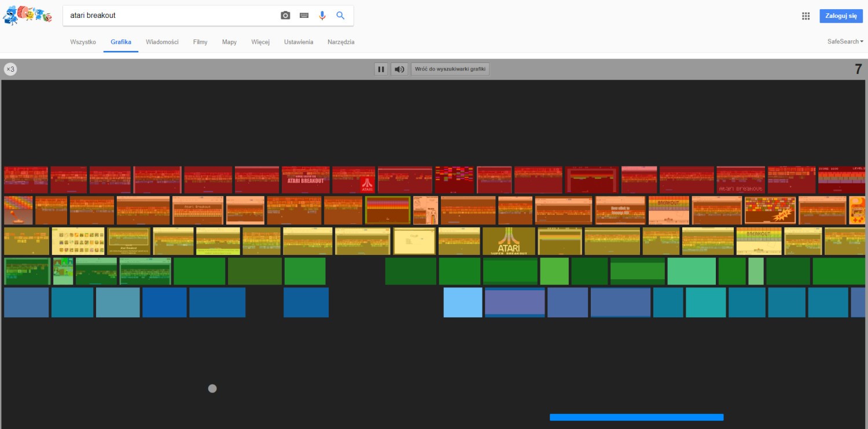Viewport: 868px width, 429px height.
Task: Click the orange brick with green border
Action: (388, 210)
